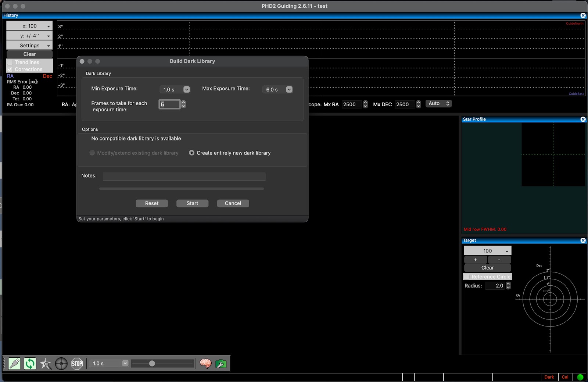Adjust the Mx RA stepper arrows
The width and height of the screenshot is (588, 382).
point(365,104)
